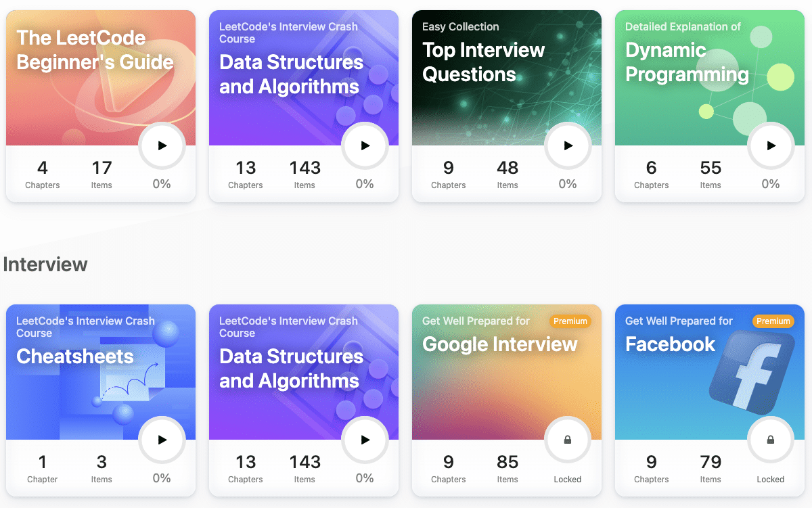Click the Interview section heading
This screenshot has height=508, width=812.
click(x=45, y=264)
